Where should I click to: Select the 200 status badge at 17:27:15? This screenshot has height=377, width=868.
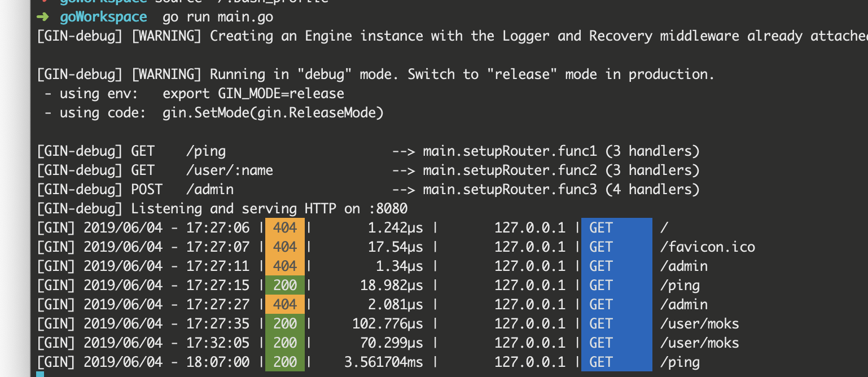tap(284, 286)
